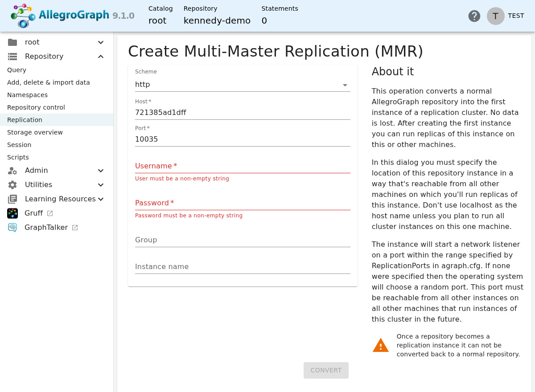This screenshot has width=535, height=392.
Task: Open the Scheme dropdown showing http
Action: click(x=243, y=85)
